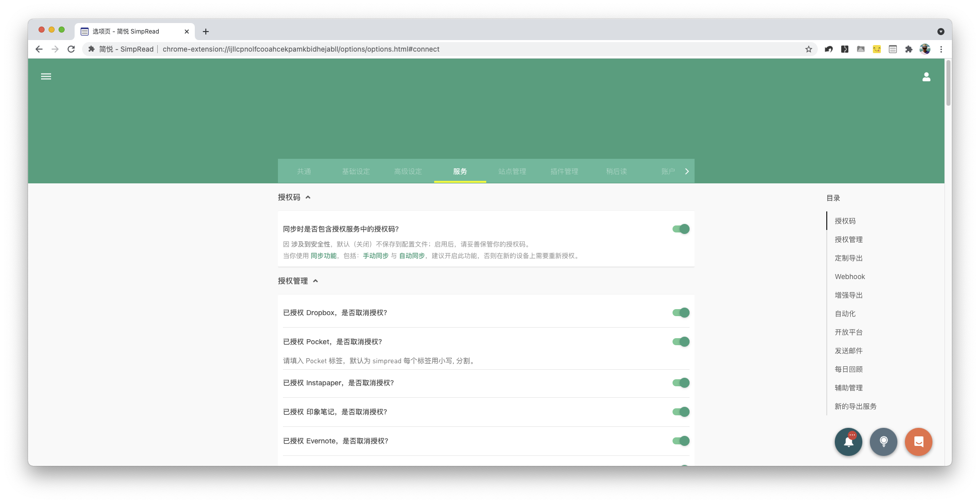This screenshot has width=980, height=503.
Task: Open the 同步功能 link
Action: pos(323,256)
